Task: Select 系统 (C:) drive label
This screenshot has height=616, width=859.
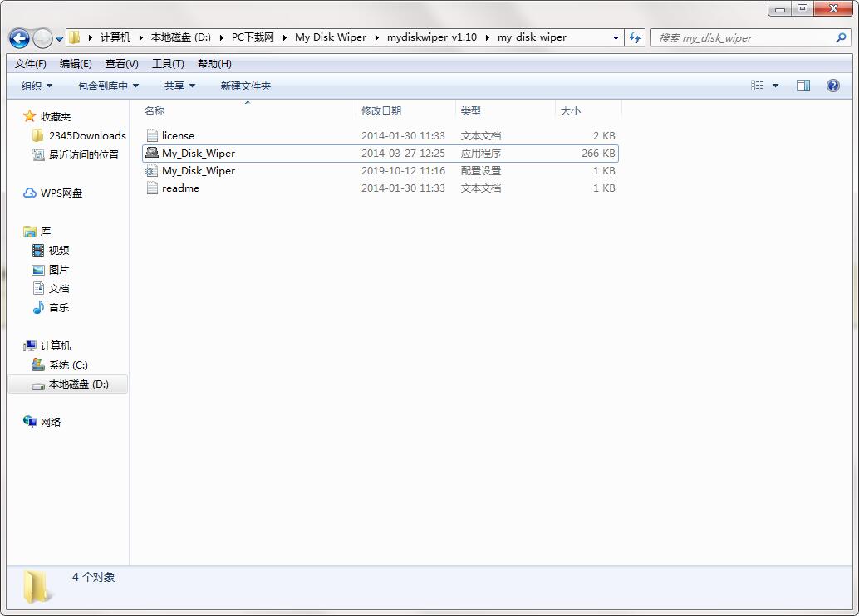Action: pos(68,365)
